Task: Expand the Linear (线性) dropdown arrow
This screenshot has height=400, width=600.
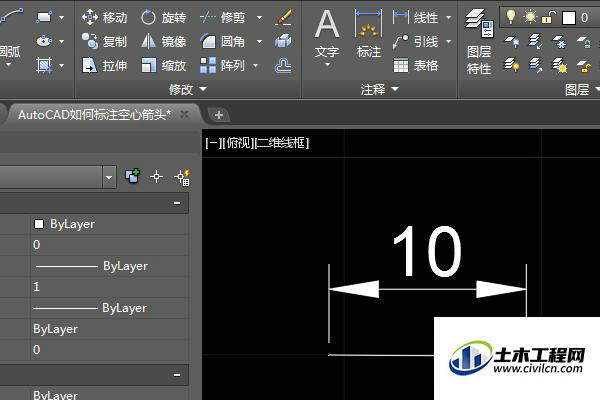Action: tap(448, 17)
